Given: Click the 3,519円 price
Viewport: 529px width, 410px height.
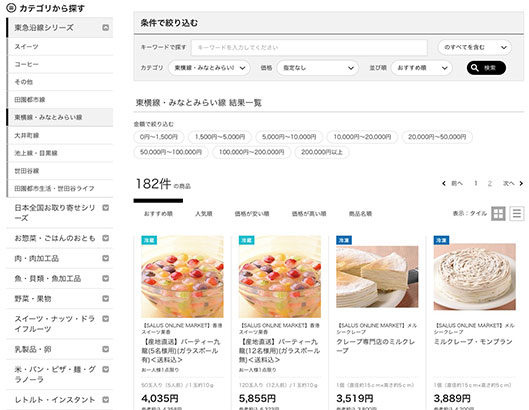Looking at the screenshot, I should tap(355, 399).
